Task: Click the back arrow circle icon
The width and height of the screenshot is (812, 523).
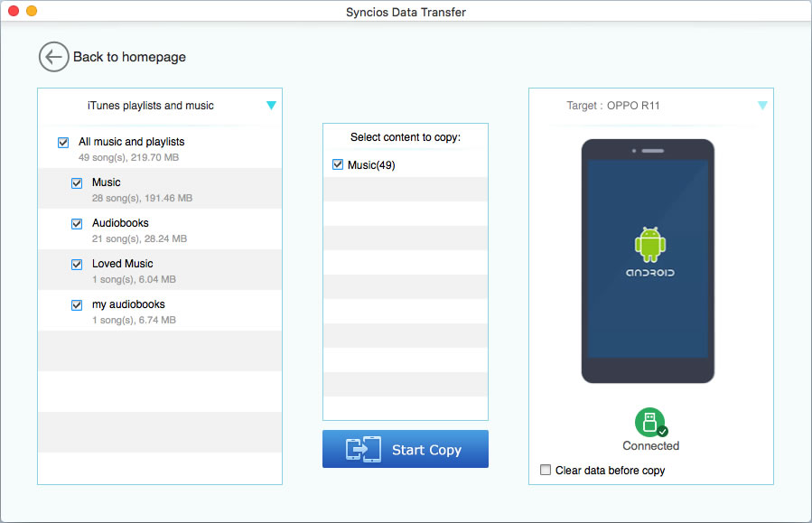Action: [54, 57]
